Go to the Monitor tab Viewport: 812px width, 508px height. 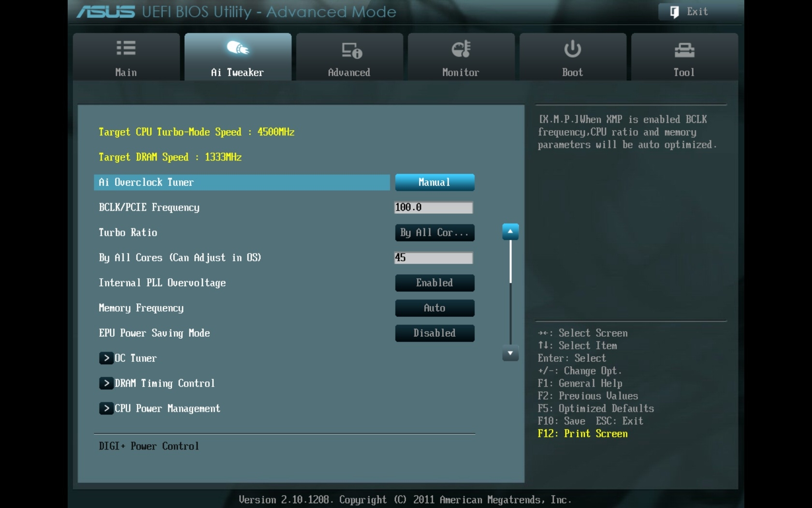[461, 57]
